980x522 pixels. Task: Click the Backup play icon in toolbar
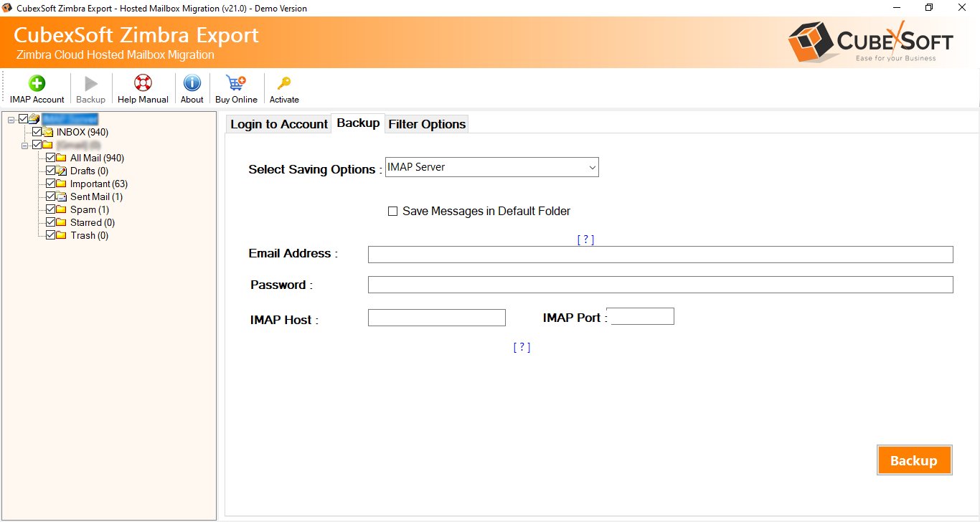(x=91, y=83)
